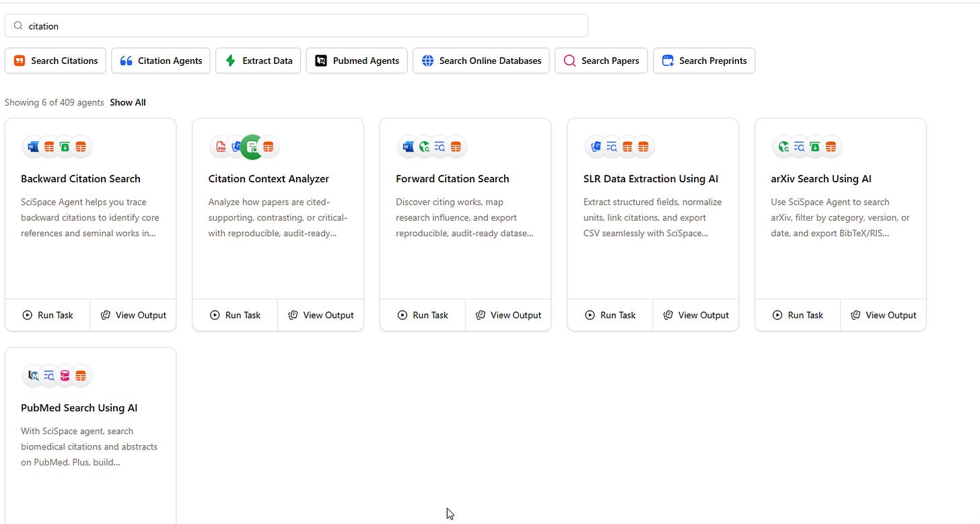View Output of Backward Citation Search
The width and height of the screenshot is (980, 524).
[x=133, y=315]
